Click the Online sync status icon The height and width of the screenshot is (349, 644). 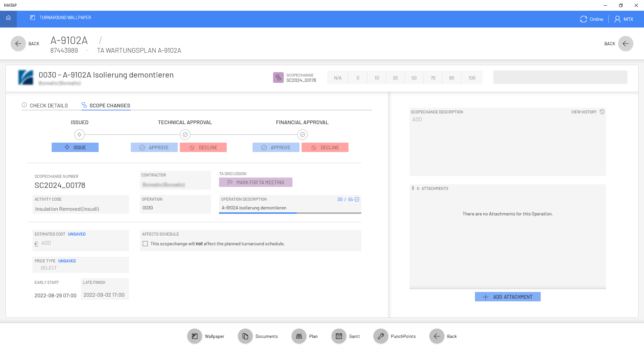coord(583,19)
